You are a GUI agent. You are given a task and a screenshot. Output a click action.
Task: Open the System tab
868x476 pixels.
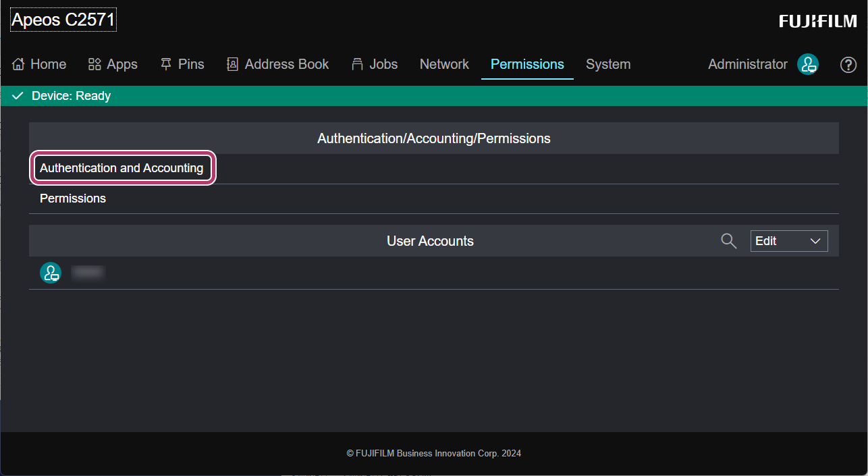tap(608, 64)
